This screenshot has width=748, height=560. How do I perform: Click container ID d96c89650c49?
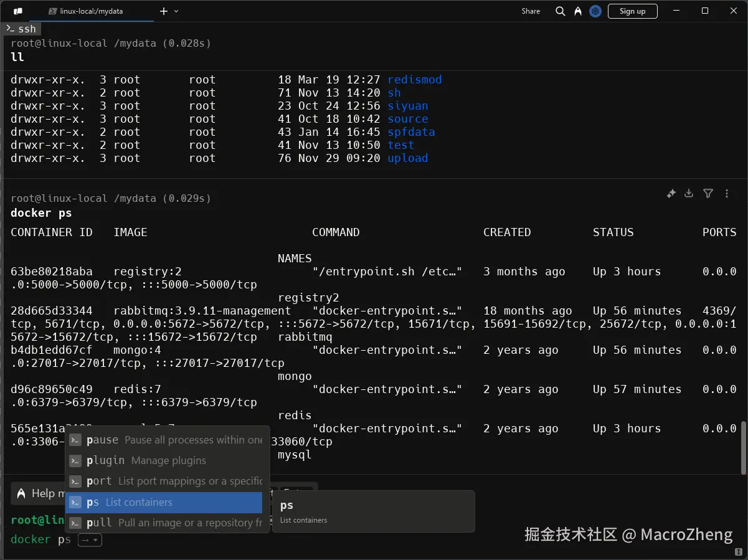tap(52, 389)
